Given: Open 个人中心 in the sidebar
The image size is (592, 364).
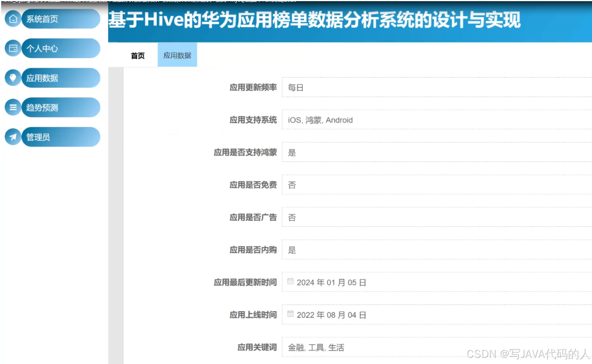Looking at the screenshot, I should tap(61, 48).
